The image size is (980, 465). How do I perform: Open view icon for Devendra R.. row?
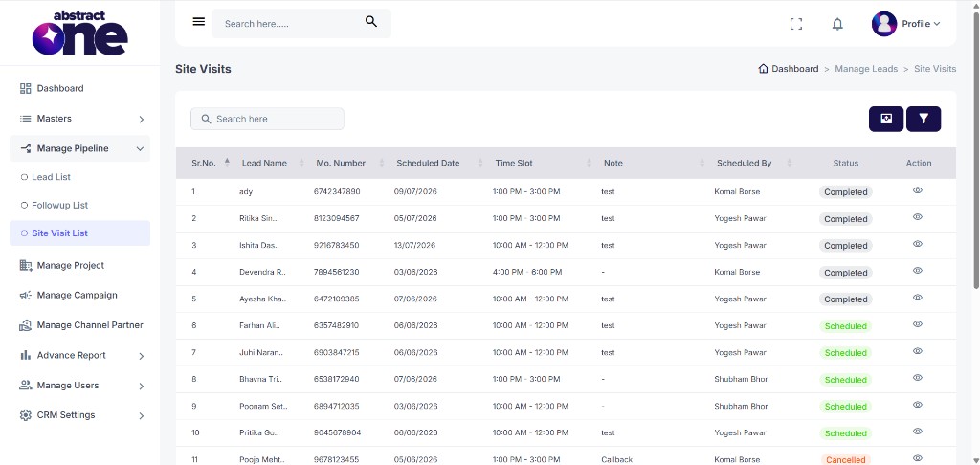[918, 271]
